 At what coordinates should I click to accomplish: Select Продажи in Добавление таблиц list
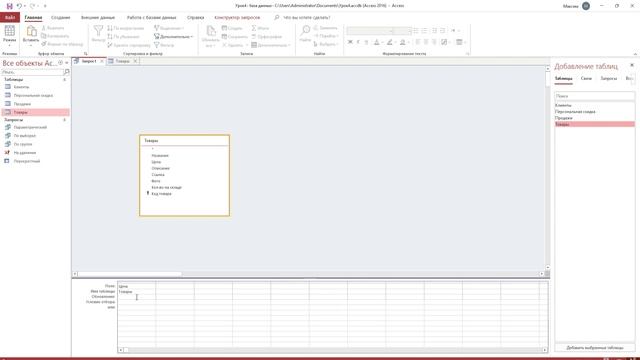pyautogui.click(x=594, y=118)
